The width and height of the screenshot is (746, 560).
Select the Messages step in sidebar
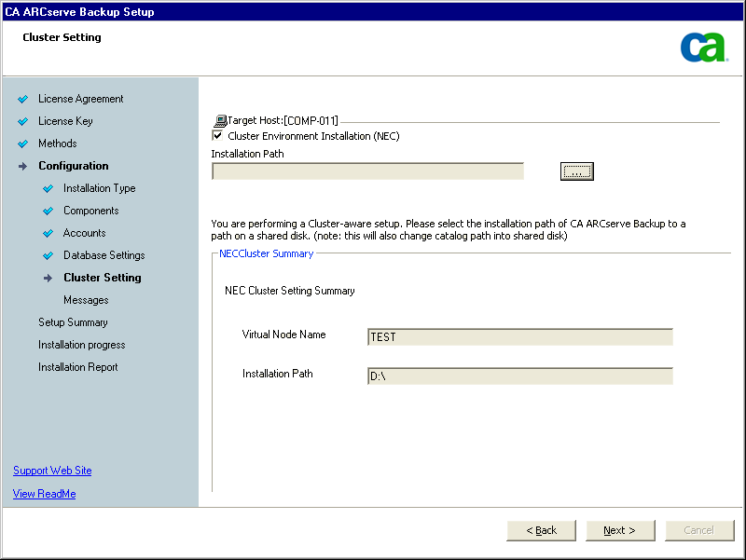click(x=86, y=300)
